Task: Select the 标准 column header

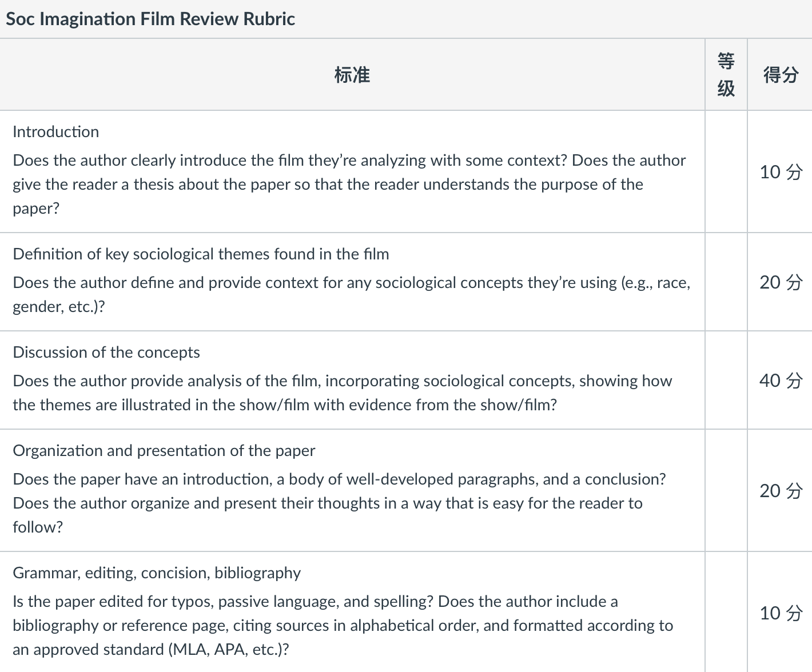Action: (x=352, y=75)
